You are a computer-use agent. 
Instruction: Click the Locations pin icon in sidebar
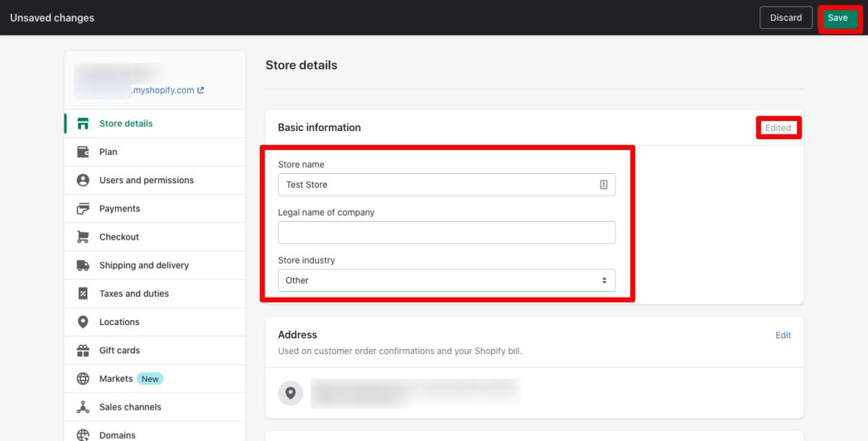(x=83, y=322)
